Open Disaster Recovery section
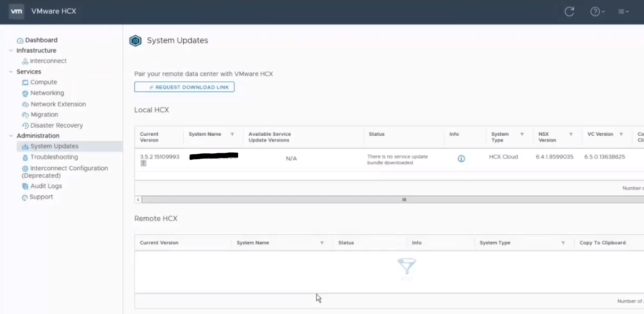Image resolution: width=644 pixels, height=314 pixels. pyautogui.click(x=56, y=126)
